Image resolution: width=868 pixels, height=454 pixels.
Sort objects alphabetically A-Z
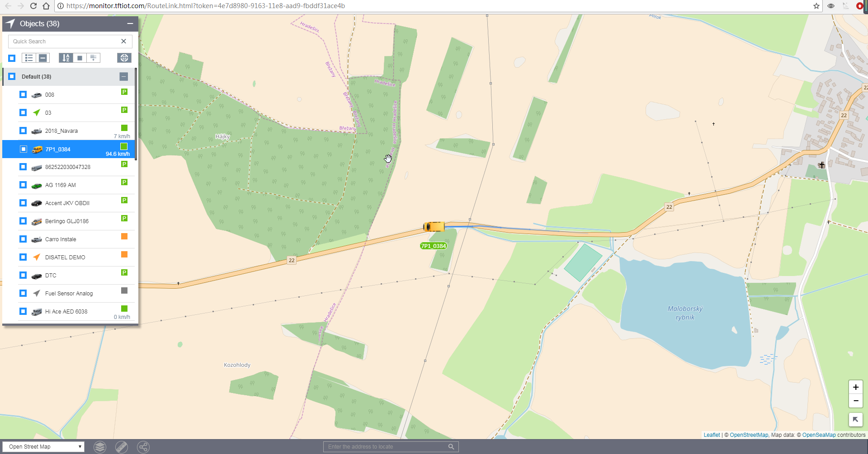point(66,58)
